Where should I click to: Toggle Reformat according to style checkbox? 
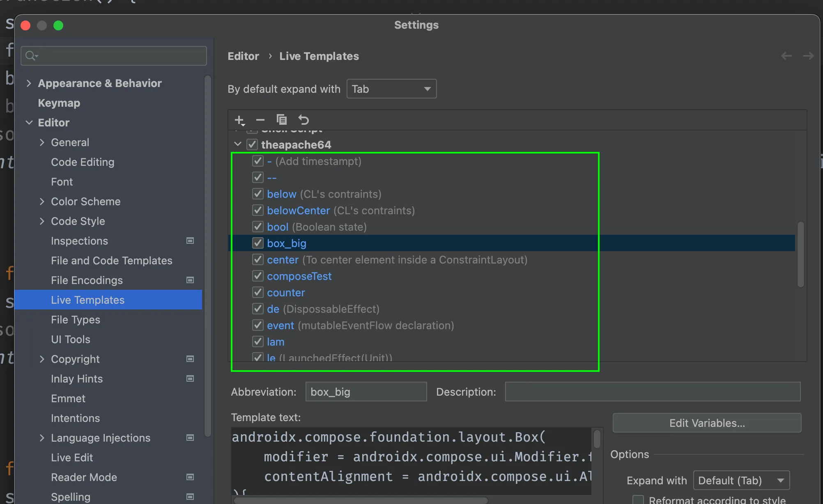tap(638, 499)
